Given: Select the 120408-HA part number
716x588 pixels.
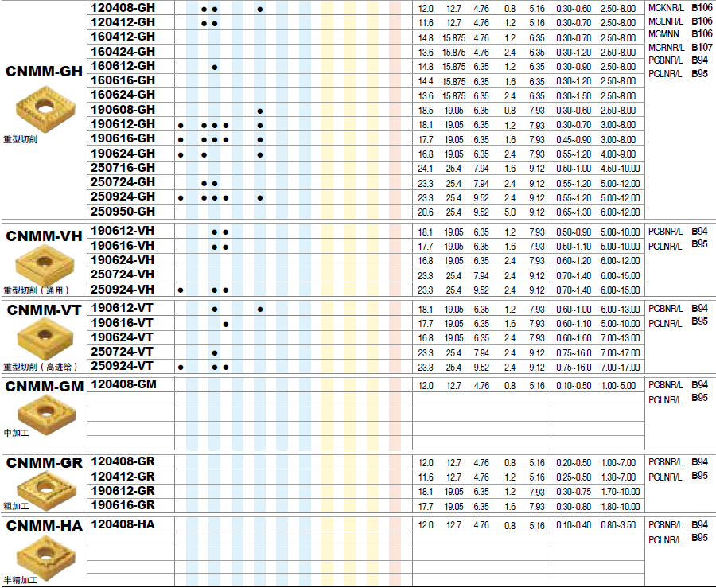Looking at the screenshot, I should (123, 524).
